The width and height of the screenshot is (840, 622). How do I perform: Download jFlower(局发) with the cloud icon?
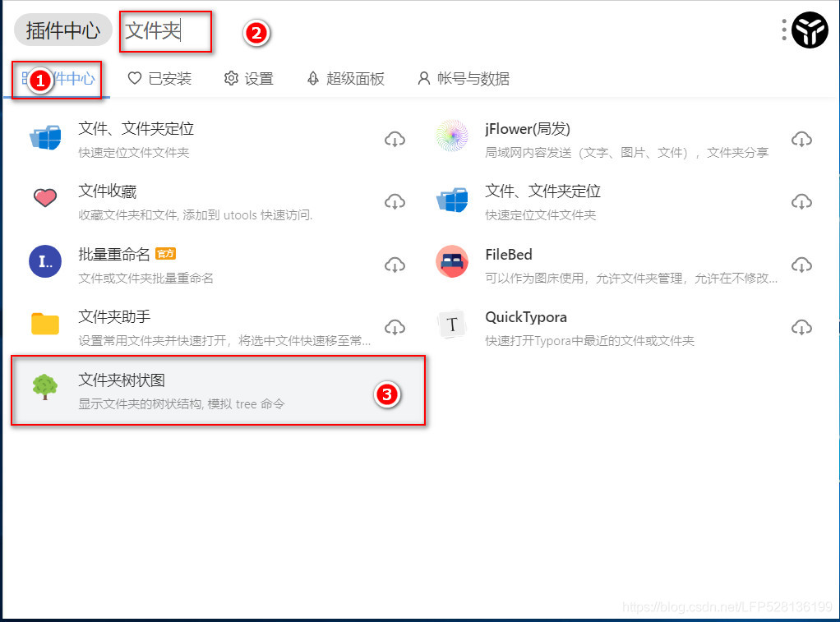801,140
